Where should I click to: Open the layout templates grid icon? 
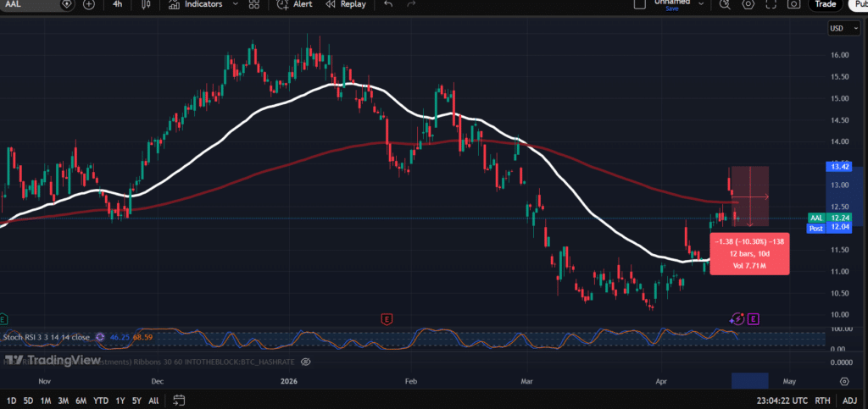pyautogui.click(x=252, y=4)
